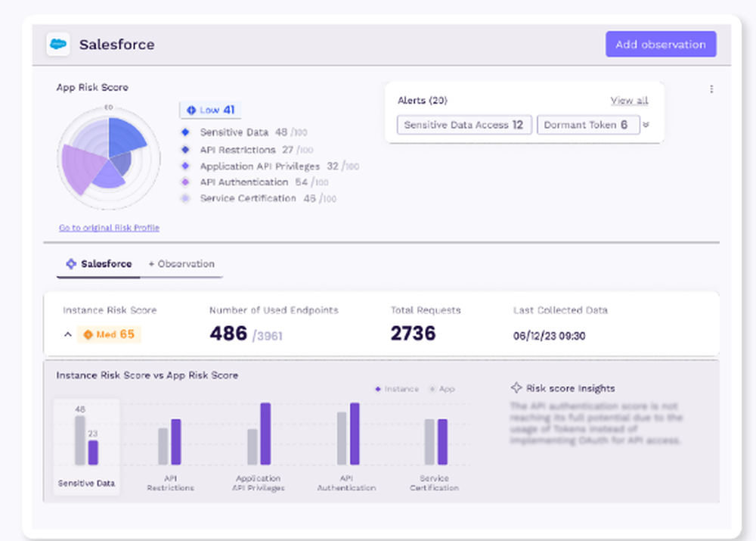The height and width of the screenshot is (541, 756).
Task: Follow the Go to original Risk Profile link
Action: click(109, 228)
